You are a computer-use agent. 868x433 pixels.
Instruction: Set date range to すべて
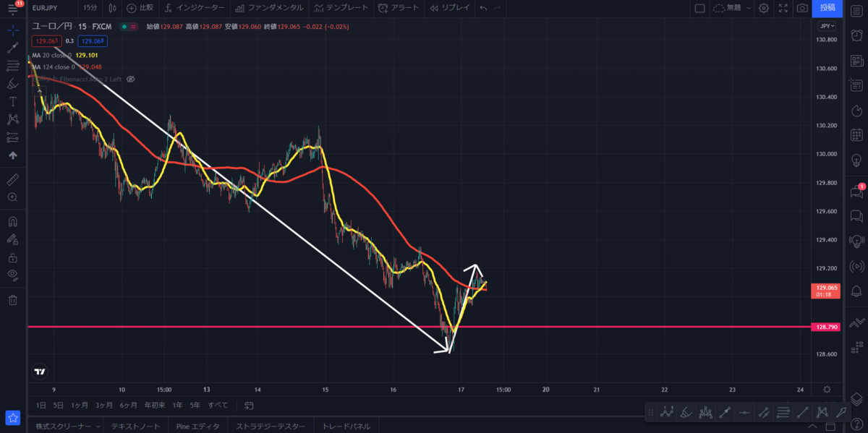[218, 405]
